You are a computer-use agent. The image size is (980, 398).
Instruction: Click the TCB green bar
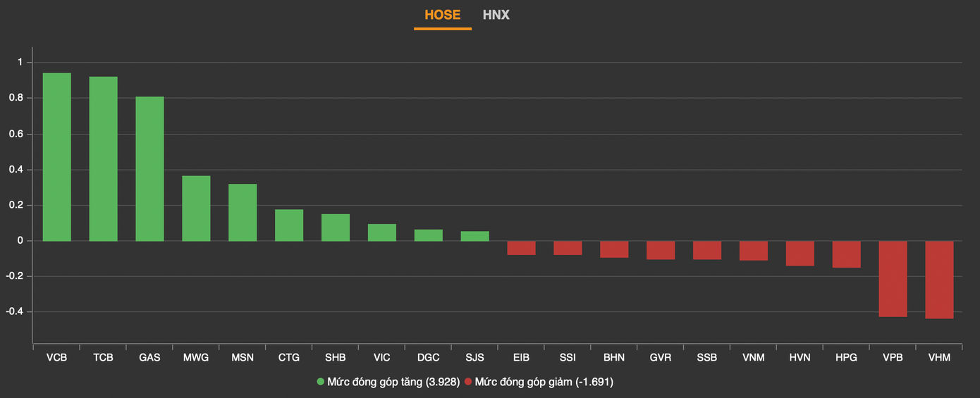coord(103,158)
